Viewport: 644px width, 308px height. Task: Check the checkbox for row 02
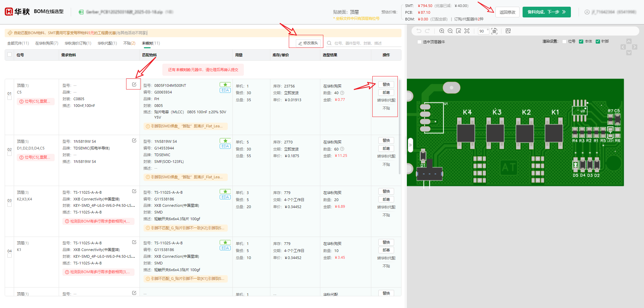click(9, 154)
